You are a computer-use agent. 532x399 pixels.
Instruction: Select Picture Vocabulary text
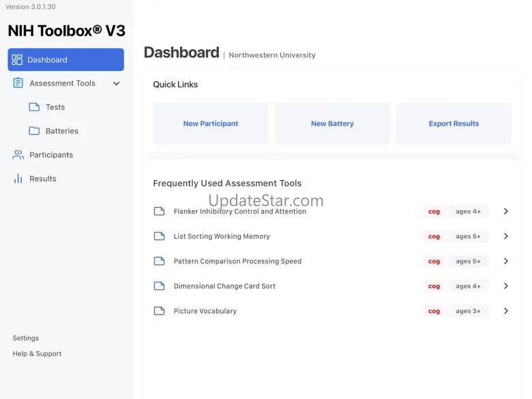click(x=205, y=311)
